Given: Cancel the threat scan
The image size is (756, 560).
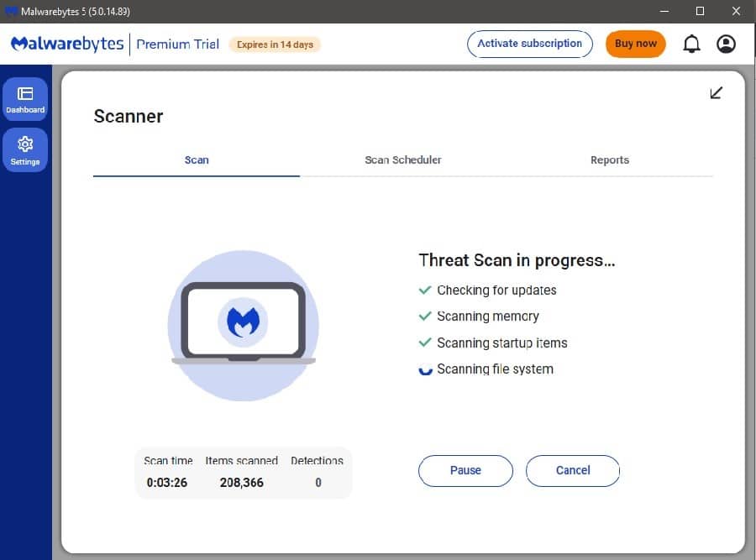Looking at the screenshot, I should pyautogui.click(x=573, y=470).
